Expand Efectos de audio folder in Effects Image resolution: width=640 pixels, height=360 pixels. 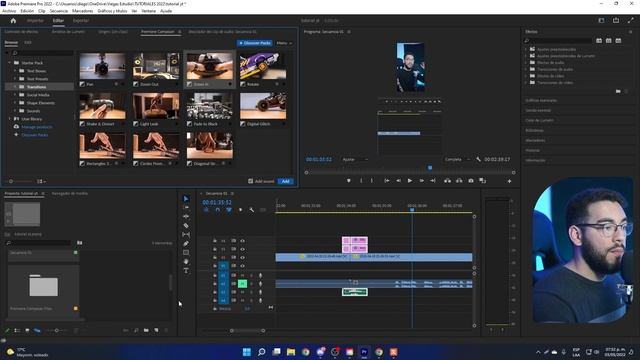[527, 62]
